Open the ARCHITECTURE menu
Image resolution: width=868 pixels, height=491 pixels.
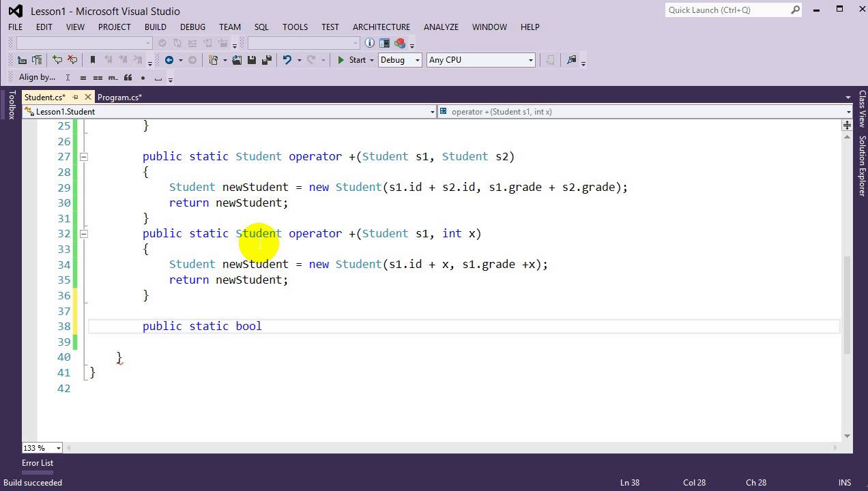tap(381, 27)
